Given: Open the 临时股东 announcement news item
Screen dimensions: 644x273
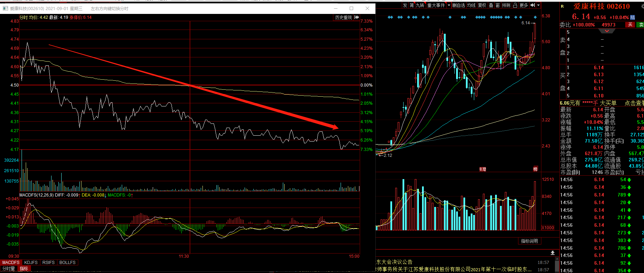Looking at the screenshot, I should point(454,269).
